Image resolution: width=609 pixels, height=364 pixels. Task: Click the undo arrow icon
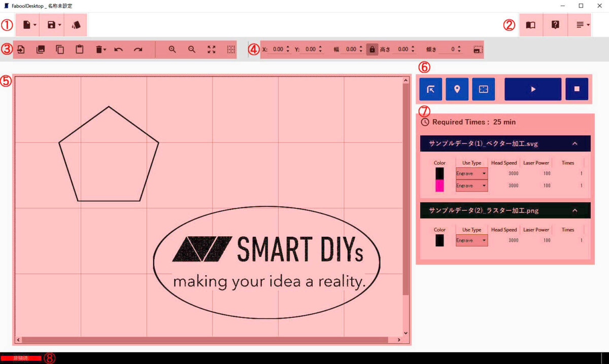119,50
